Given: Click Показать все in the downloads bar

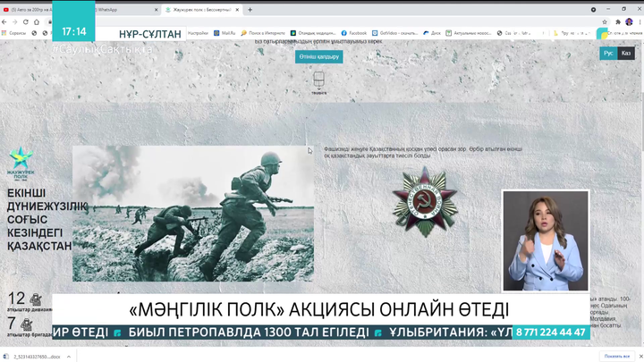Looking at the screenshot, I should 617,357.
